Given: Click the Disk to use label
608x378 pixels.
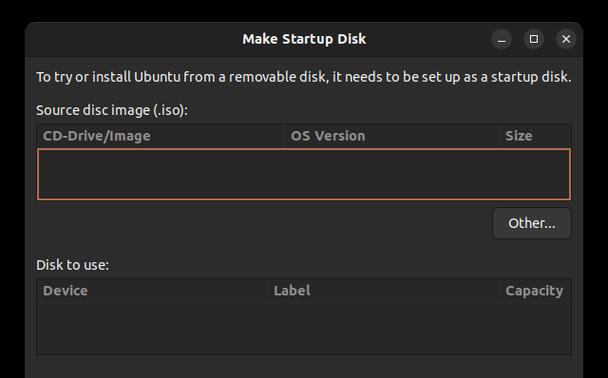Looking at the screenshot, I should click(73, 265).
